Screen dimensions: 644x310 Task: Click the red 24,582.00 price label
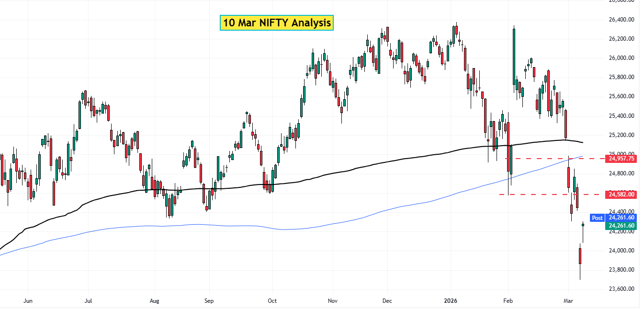[621, 195]
